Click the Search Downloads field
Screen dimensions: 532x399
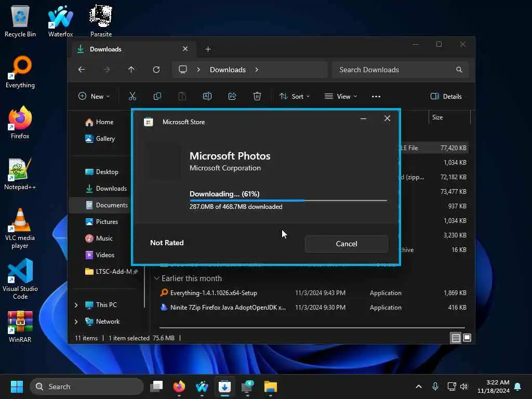pos(401,70)
